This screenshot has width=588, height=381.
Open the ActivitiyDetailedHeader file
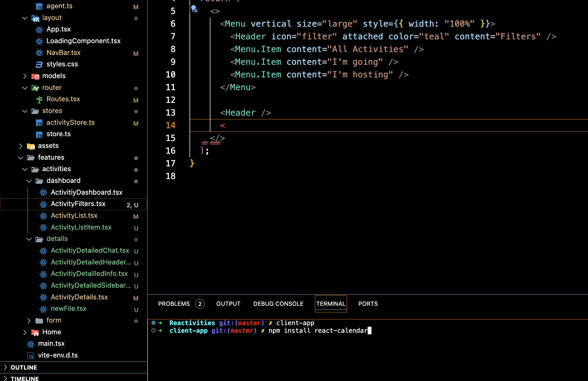(91, 262)
